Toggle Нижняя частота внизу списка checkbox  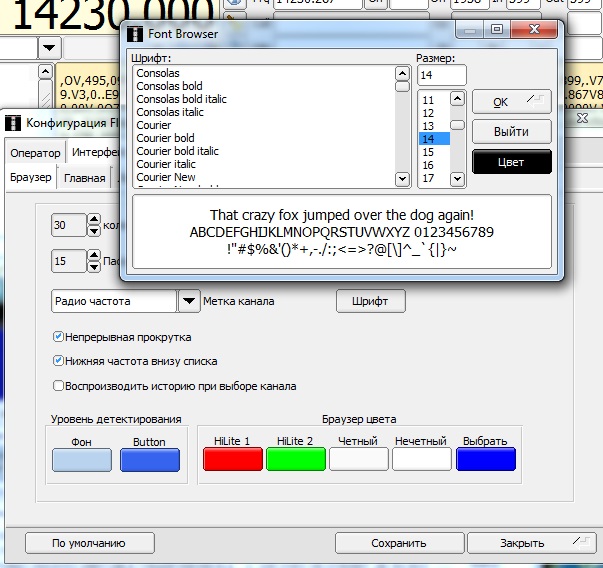point(58,361)
